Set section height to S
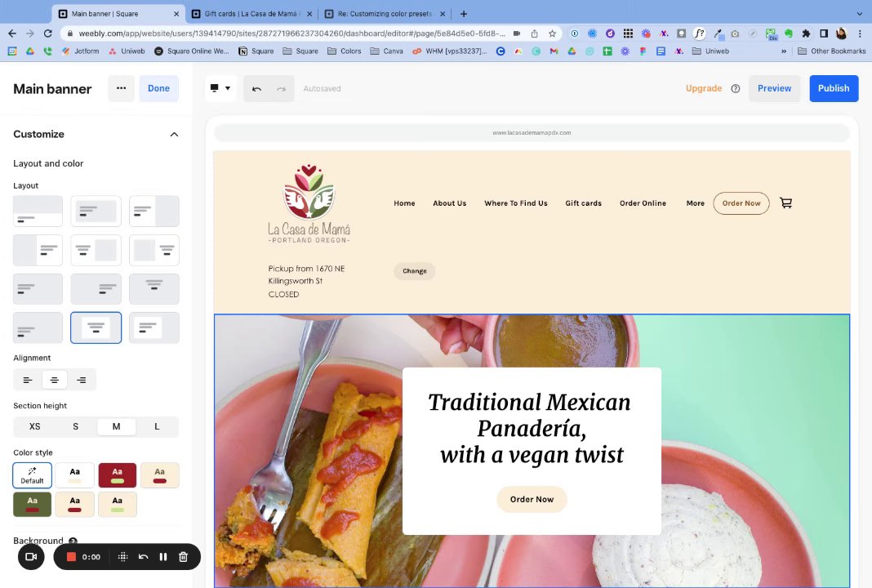The image size is (872, 588). click(76, 426)
